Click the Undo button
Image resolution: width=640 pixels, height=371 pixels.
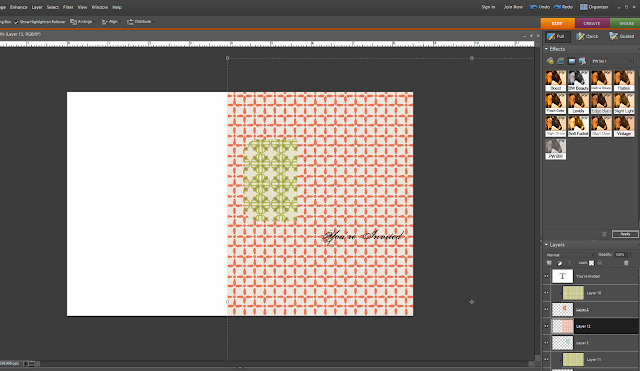click(x=540, y=7)
